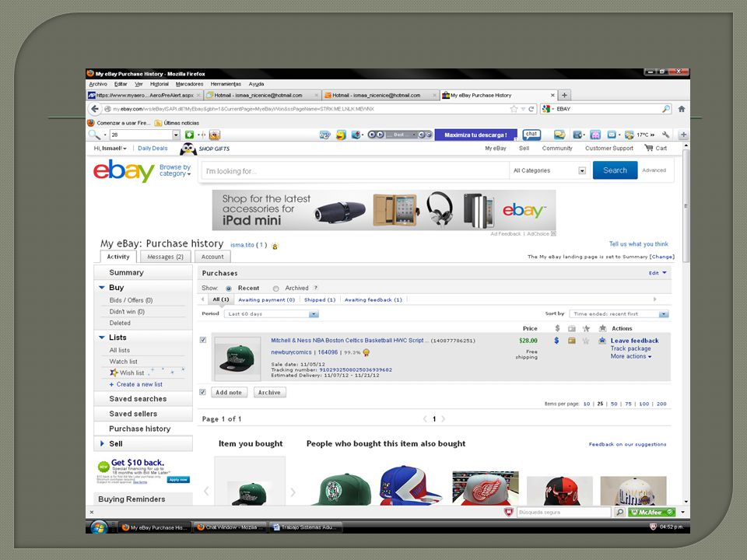Image resolution: width=747 pixels, height=560 pixels.
Task: Click the green arrow go icon in the toolbar
Action: (189, 135)
